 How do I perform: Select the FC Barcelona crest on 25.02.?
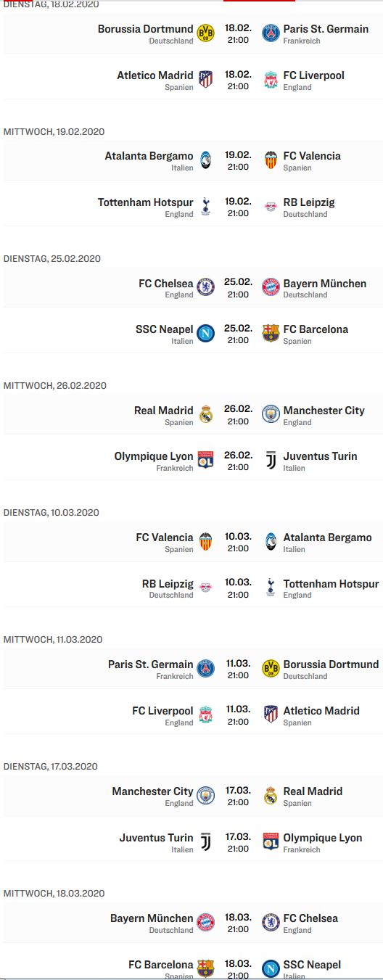point(271,333)
